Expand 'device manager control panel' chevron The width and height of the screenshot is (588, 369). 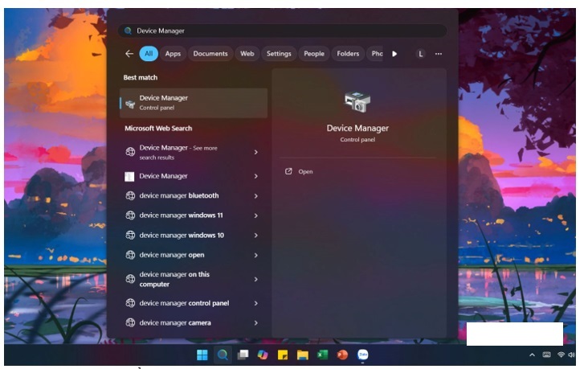pos(255,303)
